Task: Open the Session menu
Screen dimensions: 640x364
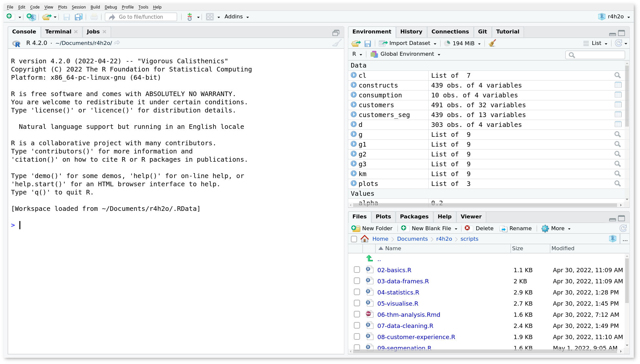Action: pos(79,7)
